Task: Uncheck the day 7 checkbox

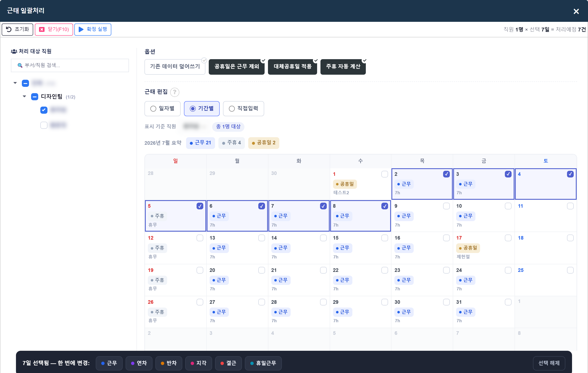Action: pos(323,206)
